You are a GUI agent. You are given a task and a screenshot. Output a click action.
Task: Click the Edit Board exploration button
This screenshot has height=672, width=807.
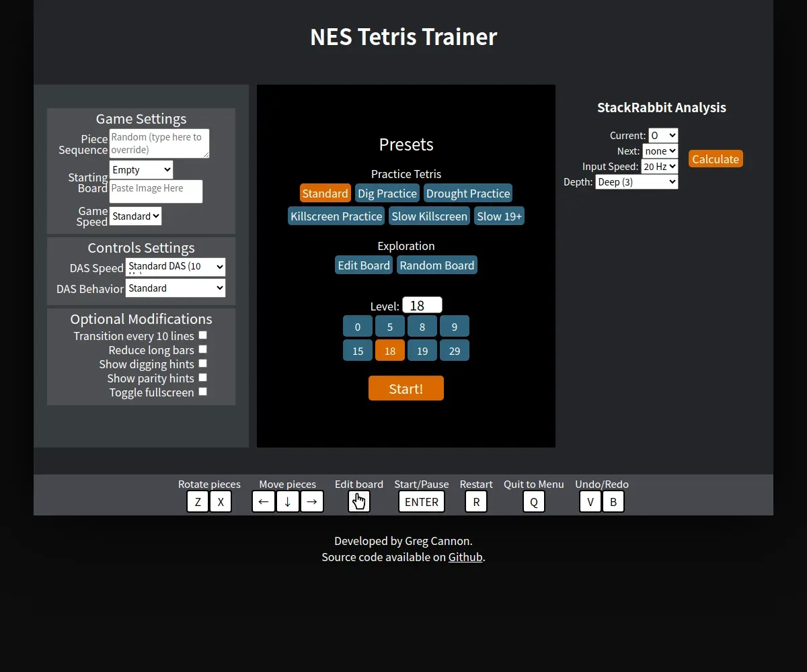pos(364,265)
